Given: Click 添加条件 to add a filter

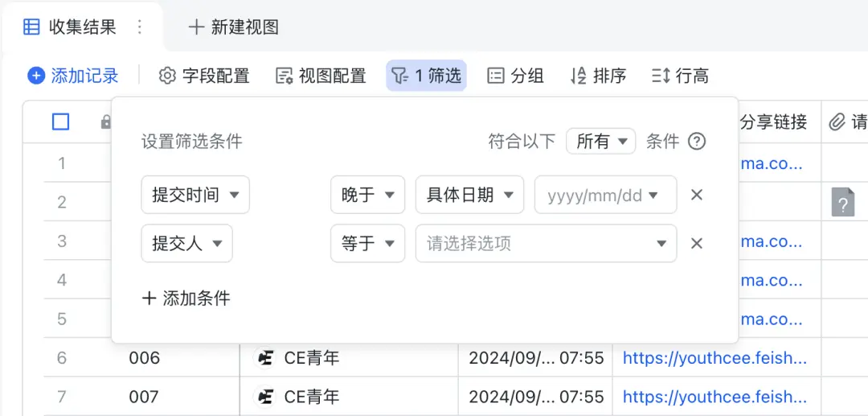Looking at the screenshot, I should (x=186, y=299).
